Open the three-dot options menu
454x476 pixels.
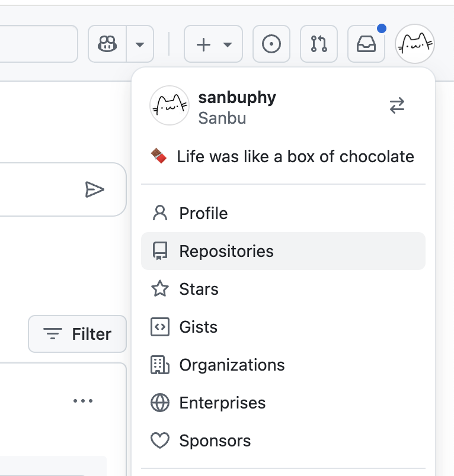(x=83, y=401)
